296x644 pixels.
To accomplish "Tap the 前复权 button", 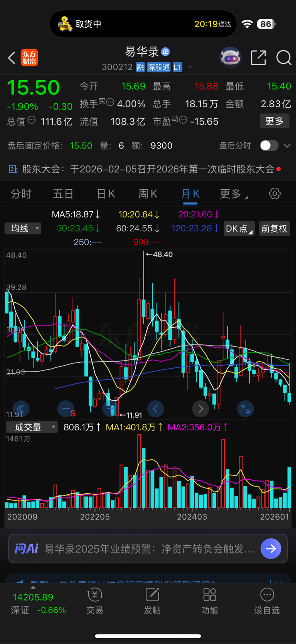I will [x=274, y=228].
